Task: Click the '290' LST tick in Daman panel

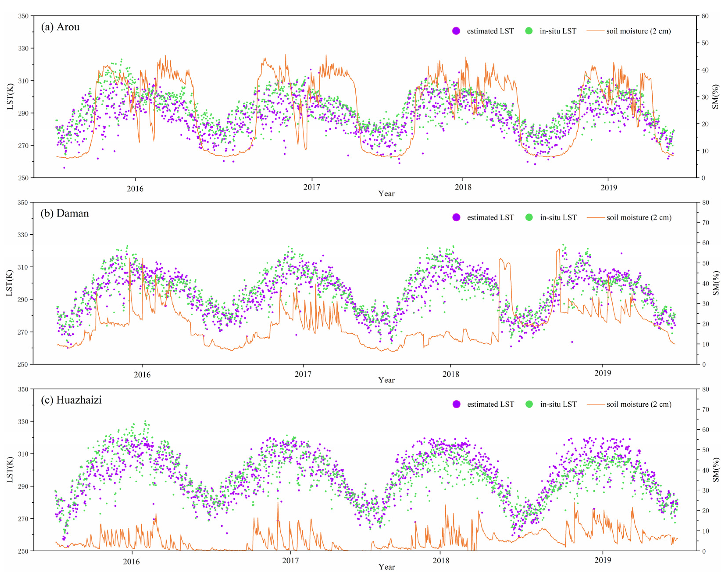Action: pyautogui.click(x=23, y=300)
